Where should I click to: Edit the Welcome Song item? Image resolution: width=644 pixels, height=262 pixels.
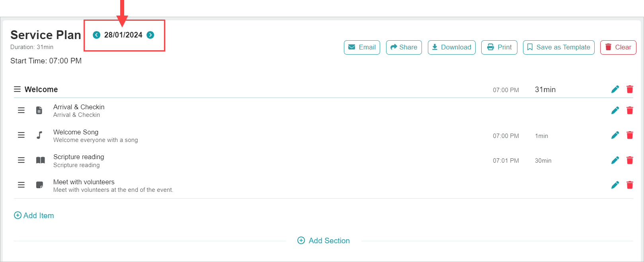point(615,136)
